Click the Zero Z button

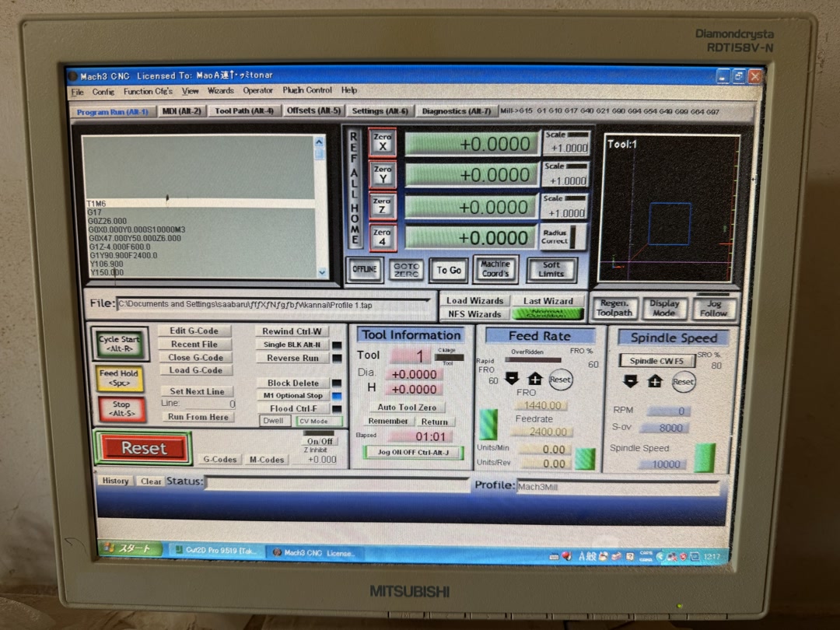coord(382,205)
